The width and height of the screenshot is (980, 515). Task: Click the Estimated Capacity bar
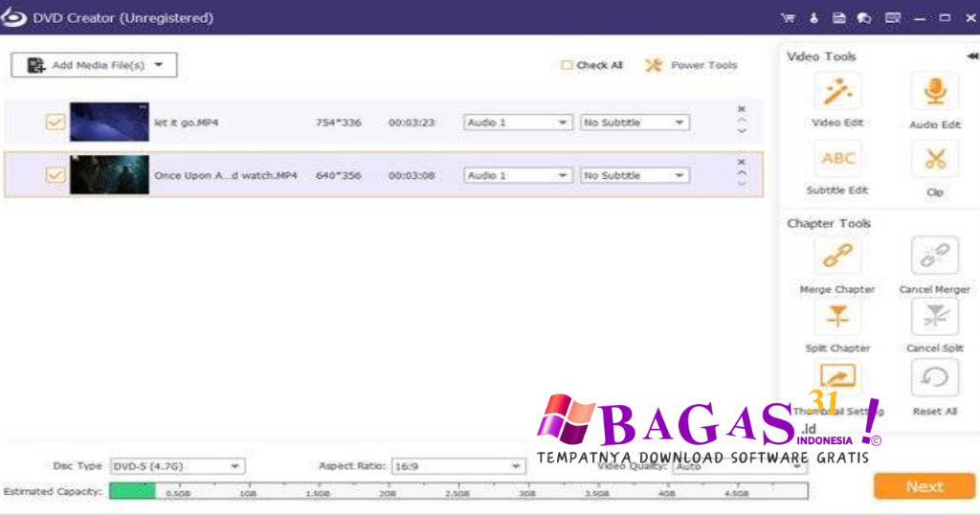click(458, 491)
